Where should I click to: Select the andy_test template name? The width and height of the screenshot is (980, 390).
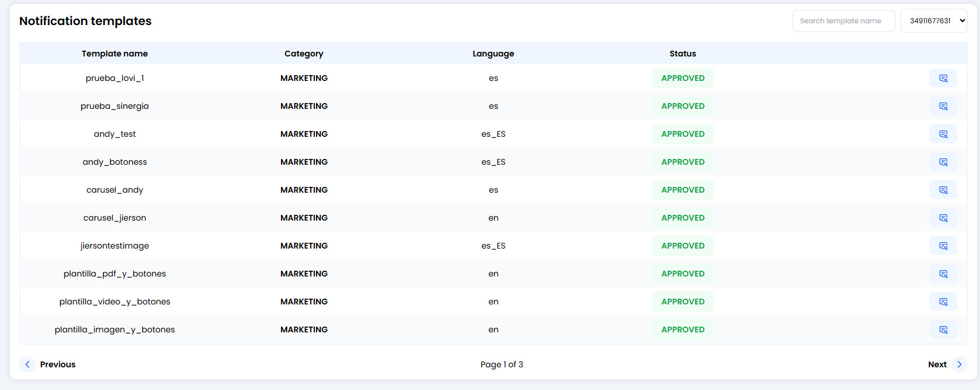115,134
